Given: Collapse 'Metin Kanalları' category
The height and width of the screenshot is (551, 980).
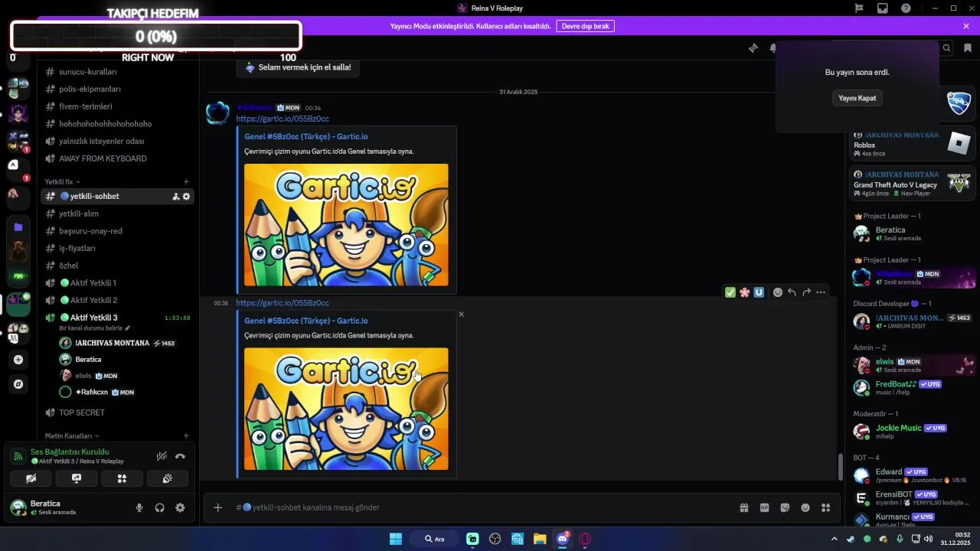Looking at the screenshot, I should (71, 436).
